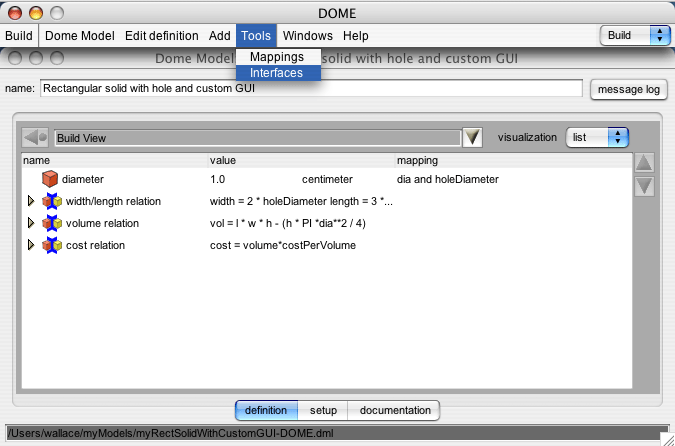Viewport: 675px width, 446px height.
Task: Click the 'cost = volume*costPerVolume' expression
Action: coord(283,245)
